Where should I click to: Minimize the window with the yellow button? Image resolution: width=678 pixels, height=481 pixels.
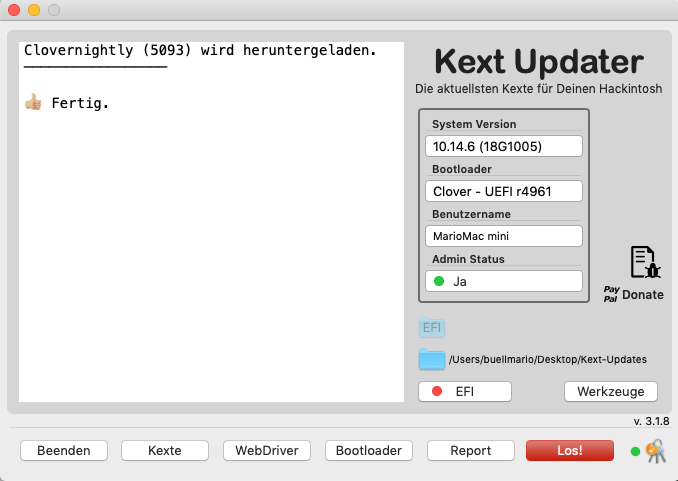pyautogui.click(x=34, y=10)
